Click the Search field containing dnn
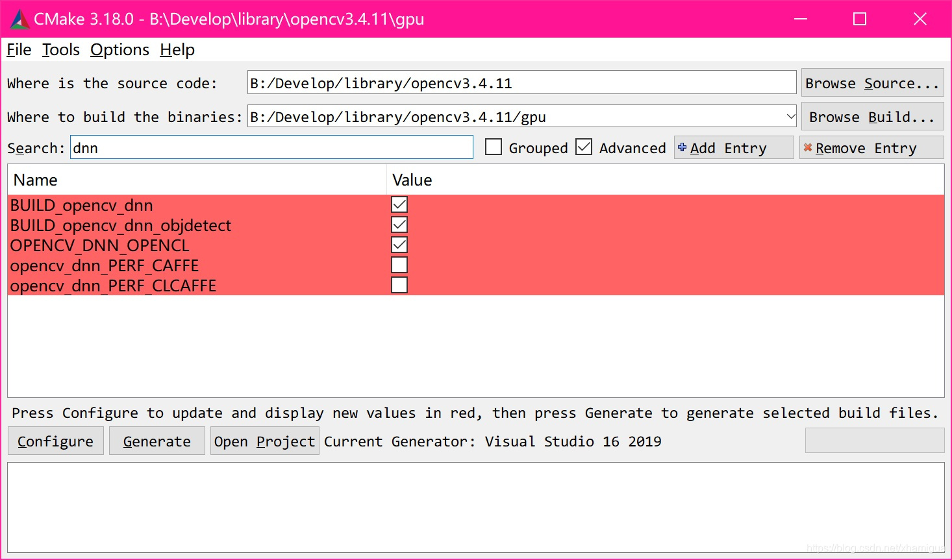 click(x=271, y=147)
